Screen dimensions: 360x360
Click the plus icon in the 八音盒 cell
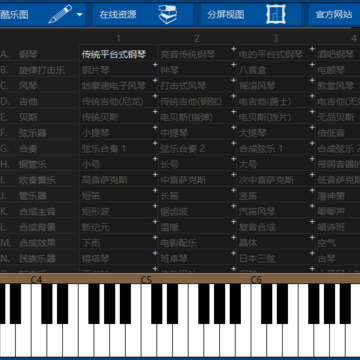(312, 64)
